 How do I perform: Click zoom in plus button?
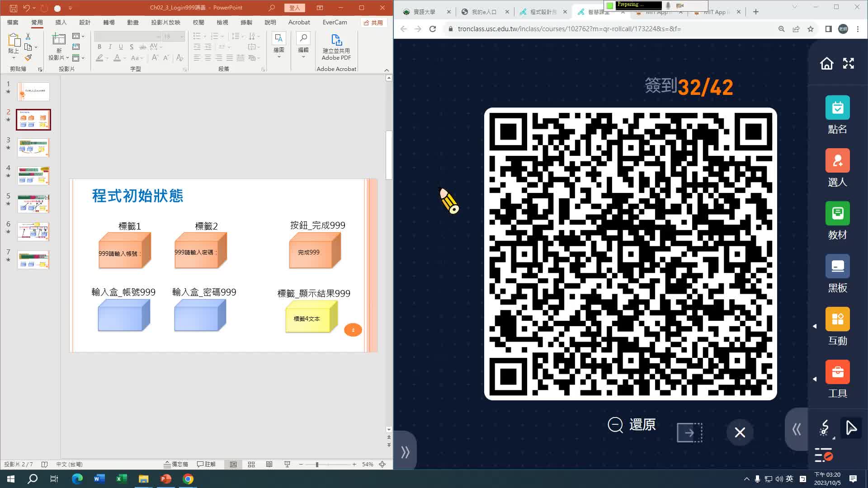pos(354,464)
